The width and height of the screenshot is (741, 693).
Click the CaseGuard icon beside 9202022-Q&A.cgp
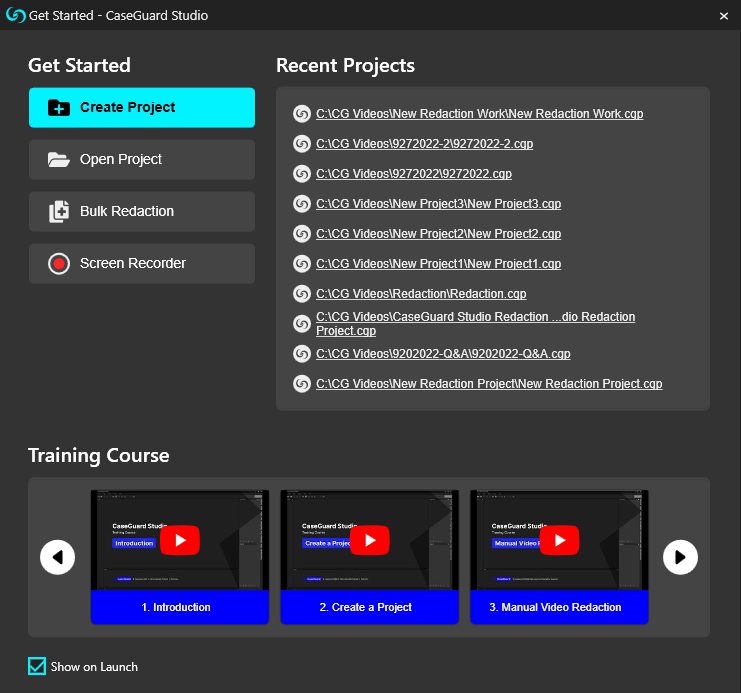point(302,354)
